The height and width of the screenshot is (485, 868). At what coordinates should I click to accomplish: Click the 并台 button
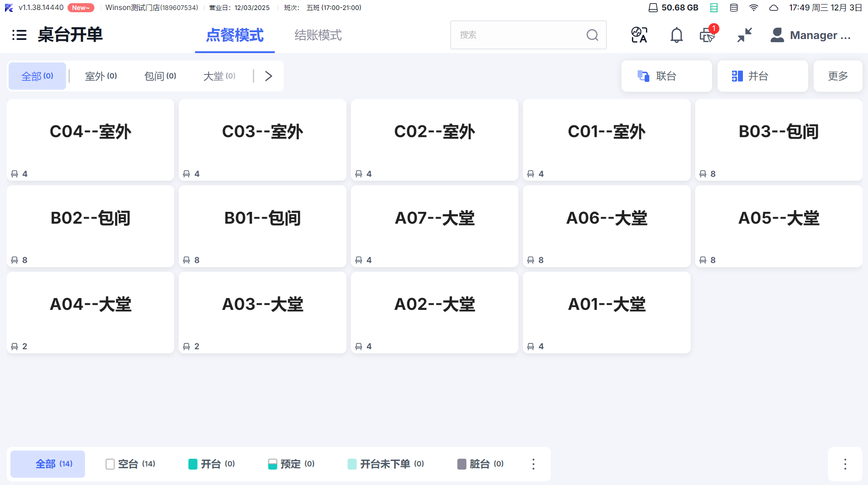pos(762,76)
